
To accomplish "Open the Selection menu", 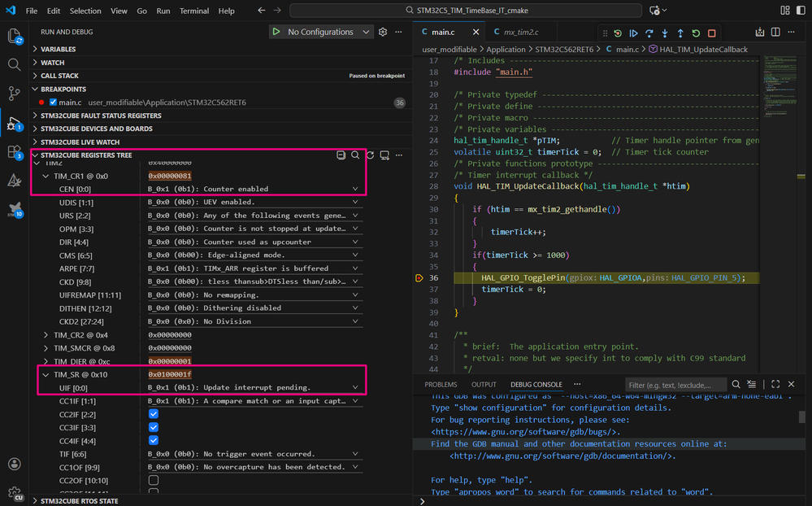I will coord(85,11).
